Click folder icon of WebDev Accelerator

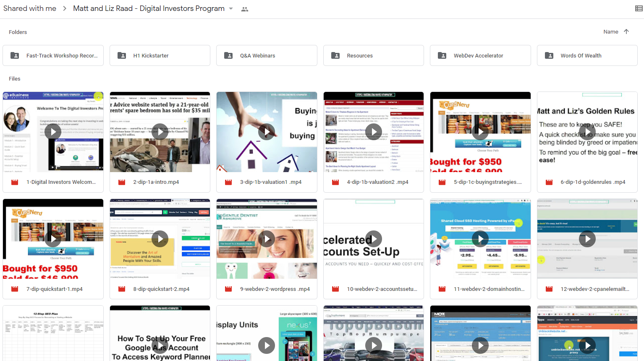[x=442, y=55]
